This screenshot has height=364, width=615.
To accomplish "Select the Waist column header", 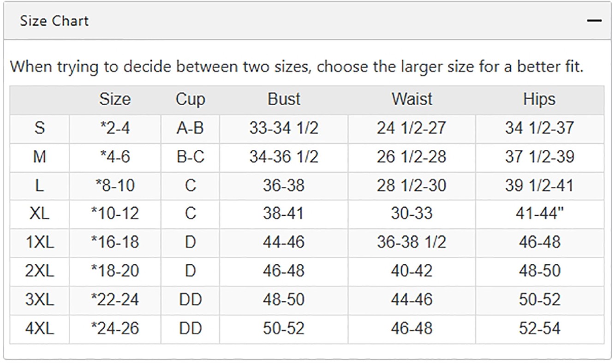I will 412,99.
